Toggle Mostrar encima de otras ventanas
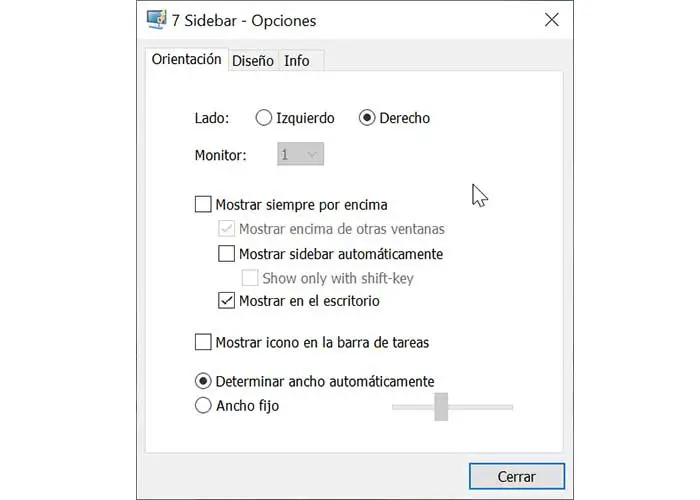This screenshot has height=500, width=700. click(x=227, y=229)
